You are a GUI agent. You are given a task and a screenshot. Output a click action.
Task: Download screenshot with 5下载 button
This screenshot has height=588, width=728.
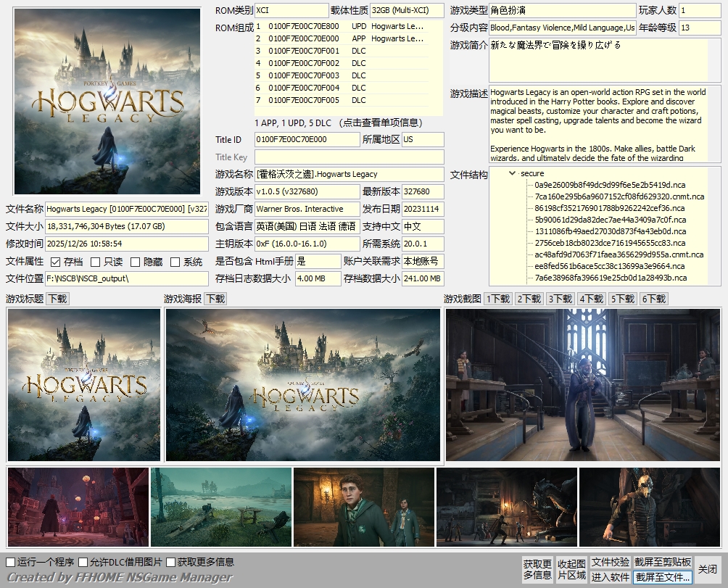coord(623,299)
